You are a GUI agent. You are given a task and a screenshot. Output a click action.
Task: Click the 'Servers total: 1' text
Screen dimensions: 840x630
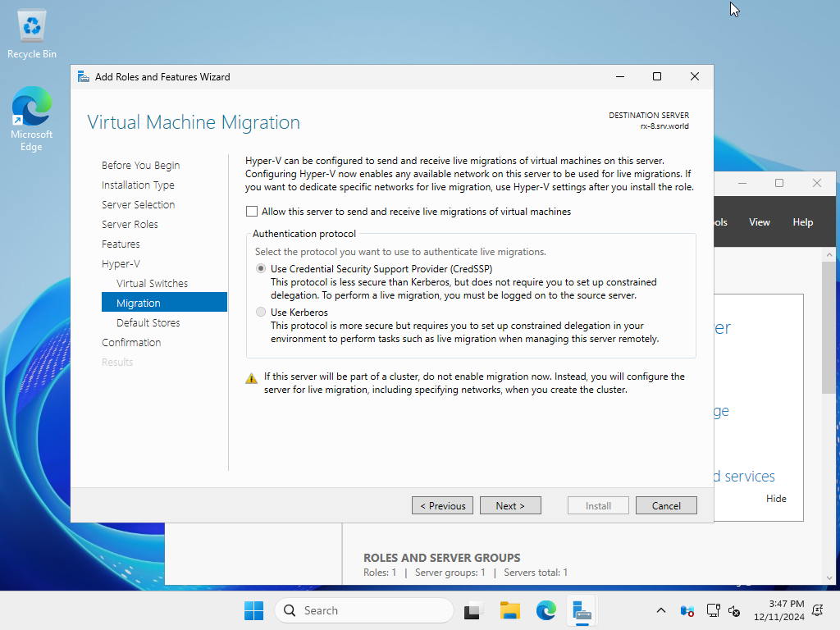(x=536, y=573)
